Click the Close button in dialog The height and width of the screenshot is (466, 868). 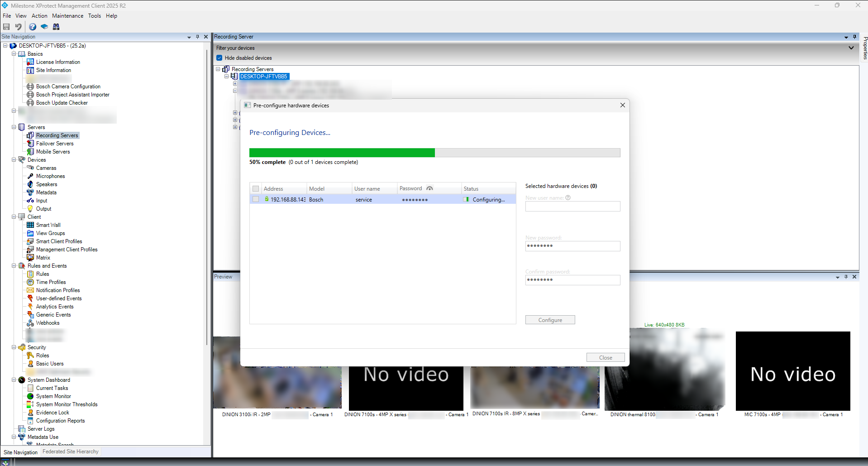click(606, 357)
